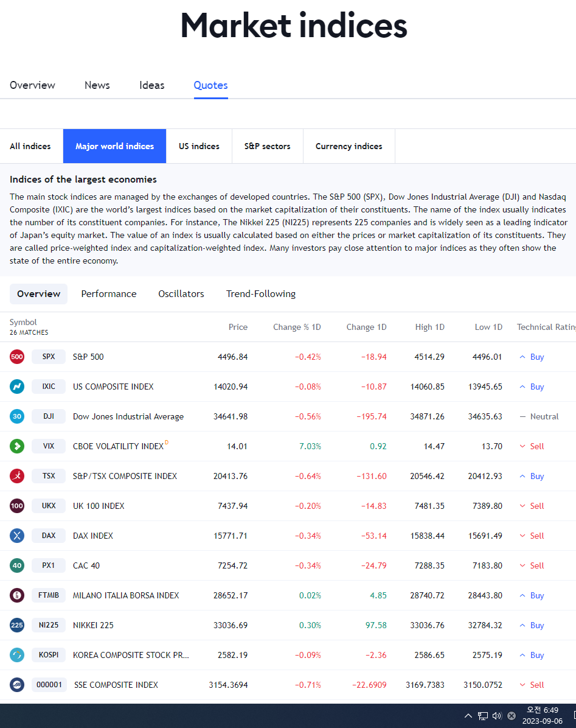This screenshot has width=576, height=728.
Task: Click the VIX ticker badge
Action: click(49, 446)
